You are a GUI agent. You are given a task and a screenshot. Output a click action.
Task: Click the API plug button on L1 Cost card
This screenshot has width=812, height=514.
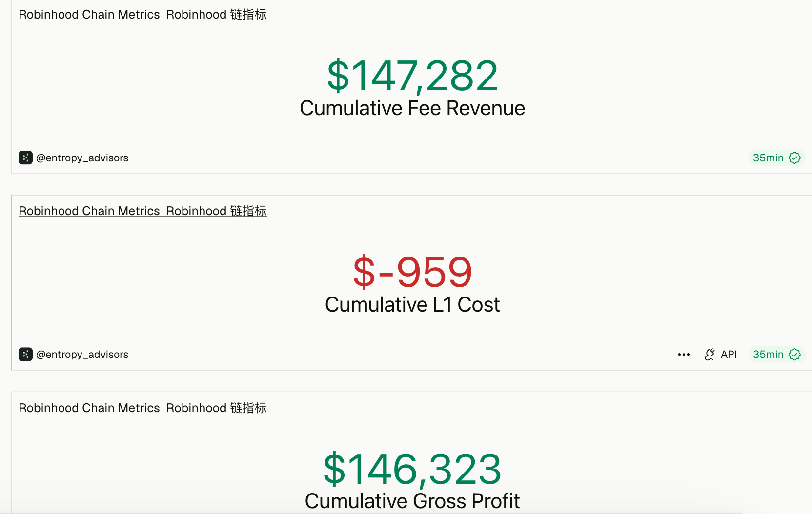721,355
